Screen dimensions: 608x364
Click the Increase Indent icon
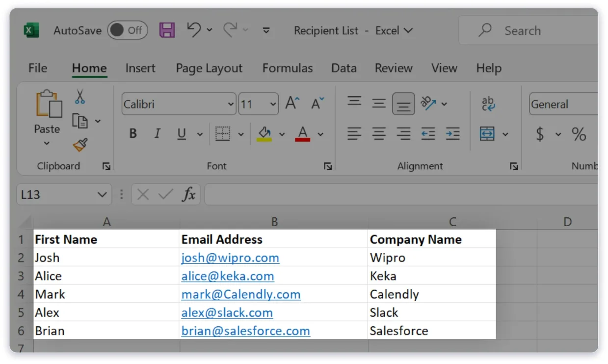click(x=452, y=134)
